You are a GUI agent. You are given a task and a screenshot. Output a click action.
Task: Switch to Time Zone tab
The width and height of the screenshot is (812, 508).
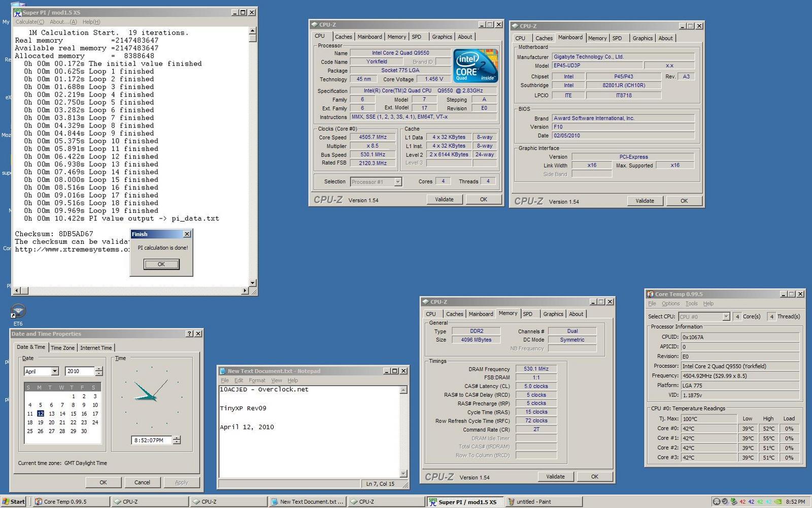pyautogui.click(x=63, y=347)
